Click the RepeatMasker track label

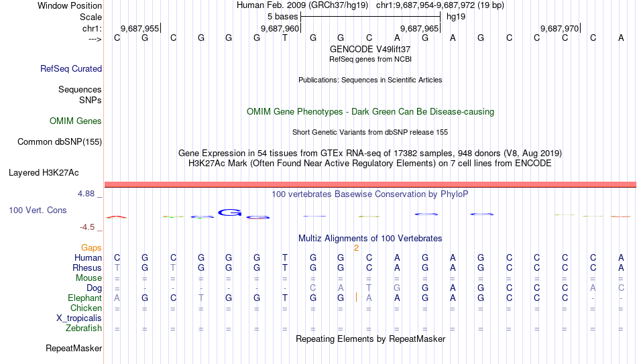(74, 348)
